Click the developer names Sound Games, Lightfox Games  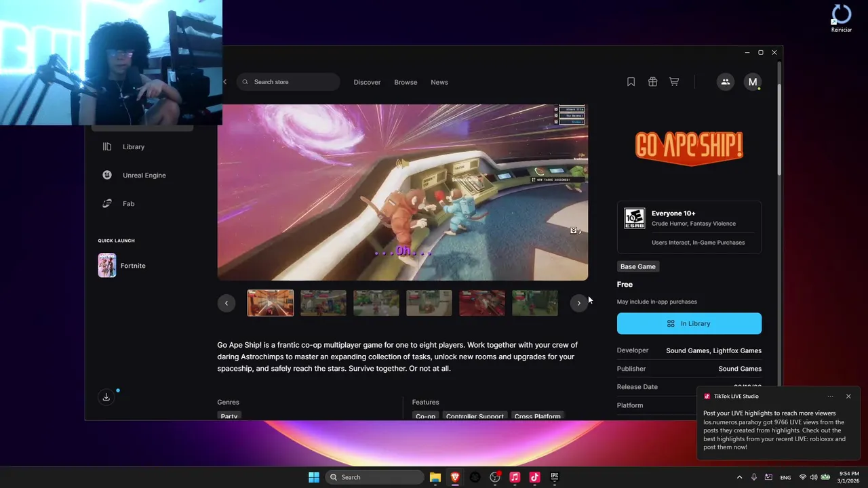coord(713,350)
